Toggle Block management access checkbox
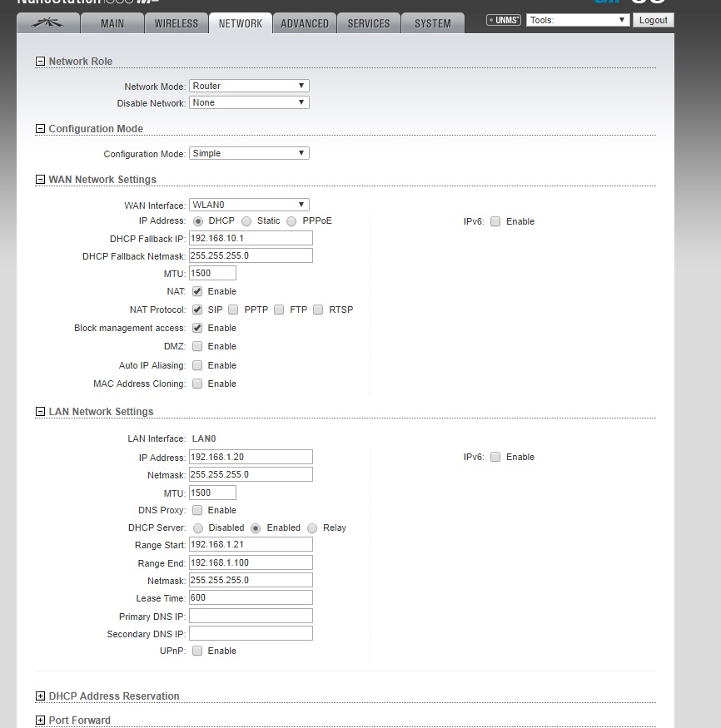This screenshot has height=728, width=721. (197, 329)
